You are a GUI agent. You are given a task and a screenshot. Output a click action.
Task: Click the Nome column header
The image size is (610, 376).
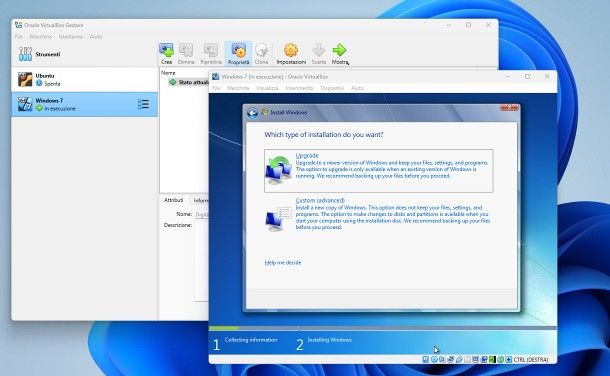(x=168, y=73)
